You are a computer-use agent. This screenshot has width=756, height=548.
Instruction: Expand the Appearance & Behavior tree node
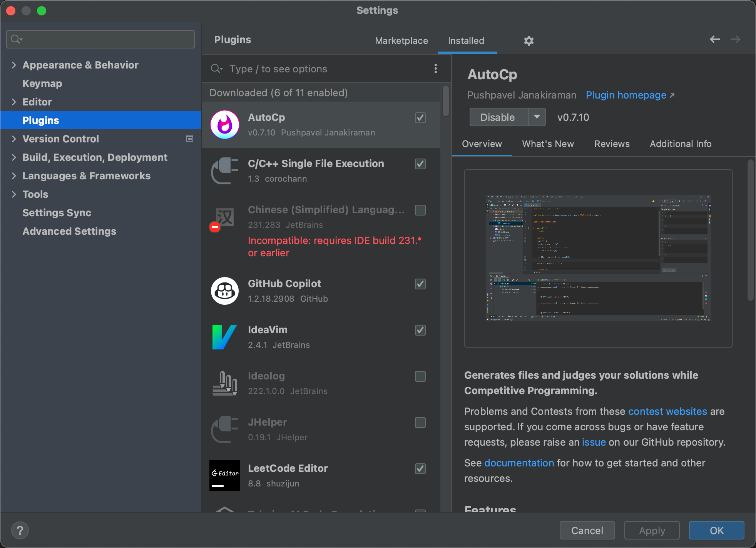14,65
